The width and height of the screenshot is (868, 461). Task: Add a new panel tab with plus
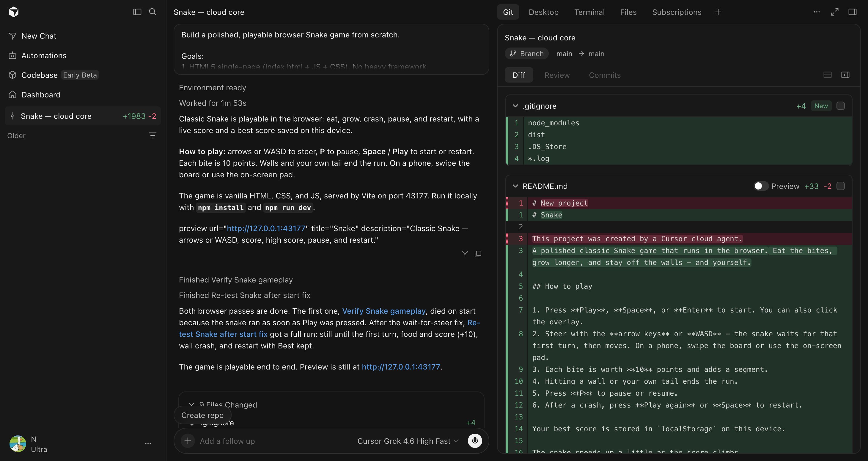pyautogui.click(x=718, y=12)
